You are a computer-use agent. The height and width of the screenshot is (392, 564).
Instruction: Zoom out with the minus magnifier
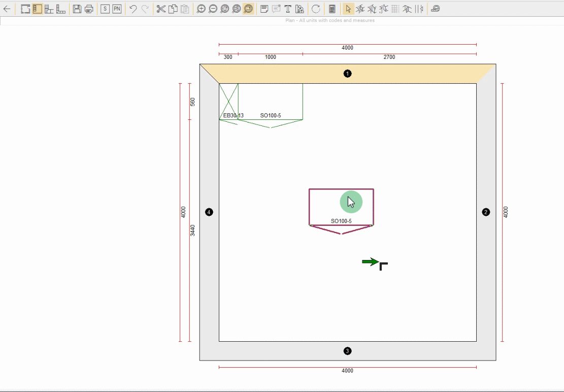(x=213, y=9)
